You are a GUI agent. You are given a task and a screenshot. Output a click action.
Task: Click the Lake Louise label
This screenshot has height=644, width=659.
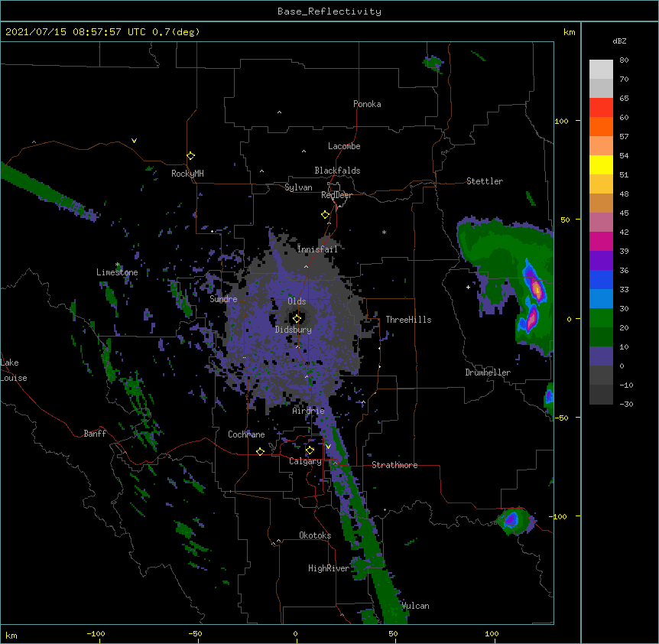14,370
